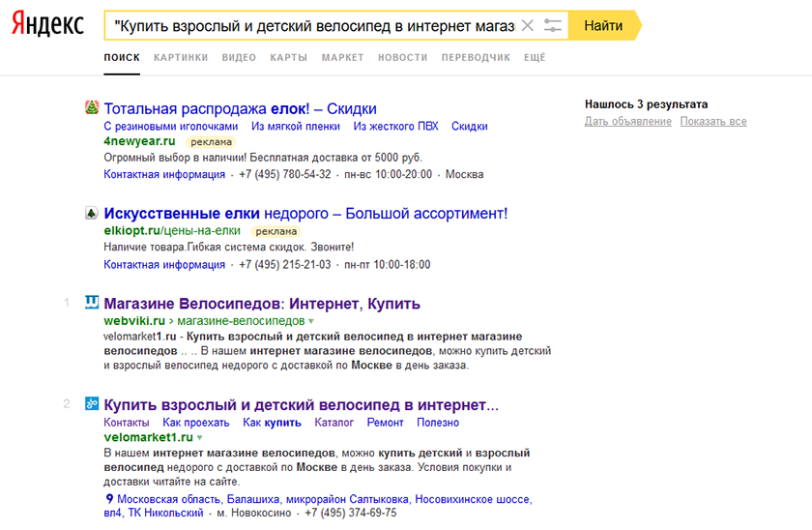Click the 'Скидки' sitelink under 4newyear ad
812x530 pixels.
point(469,127)
